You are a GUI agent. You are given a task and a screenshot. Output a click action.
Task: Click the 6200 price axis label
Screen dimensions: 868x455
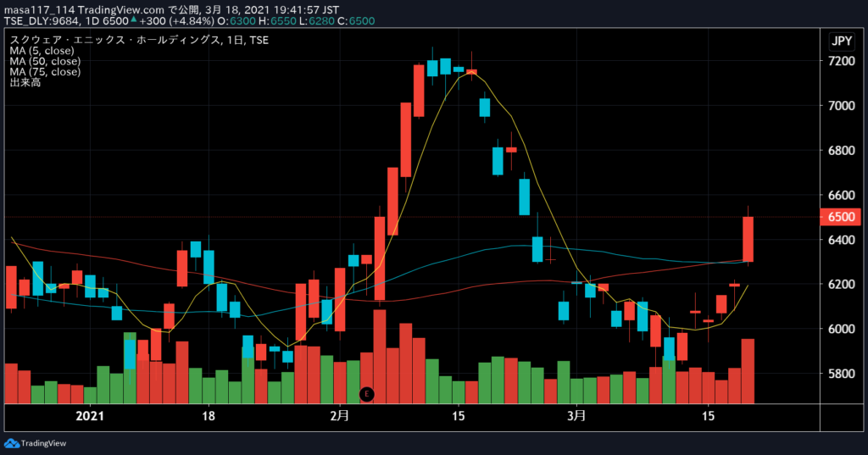point(842,284)
